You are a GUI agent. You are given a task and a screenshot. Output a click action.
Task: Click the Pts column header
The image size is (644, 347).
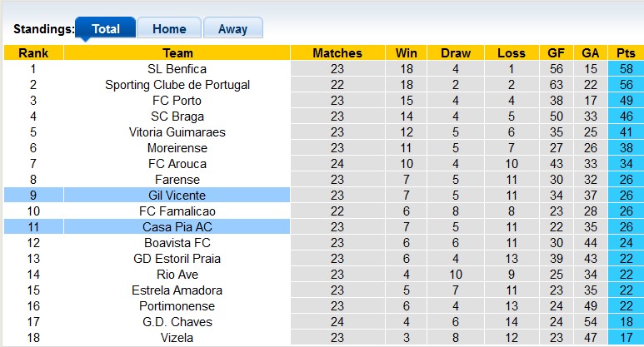(626, 53)
